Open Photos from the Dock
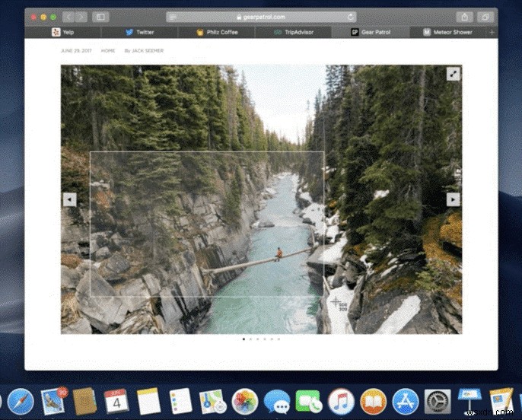 (245, 402)
